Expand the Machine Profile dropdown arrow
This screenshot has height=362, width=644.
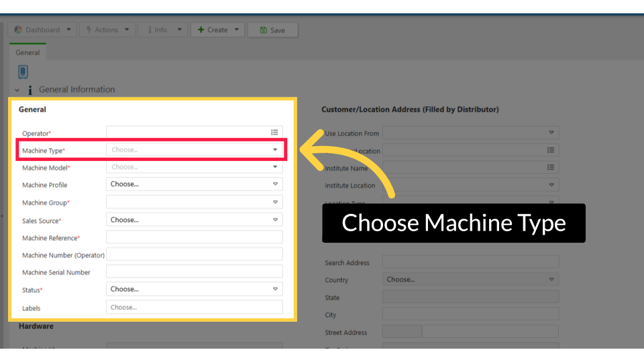click(x=275, y=184)
